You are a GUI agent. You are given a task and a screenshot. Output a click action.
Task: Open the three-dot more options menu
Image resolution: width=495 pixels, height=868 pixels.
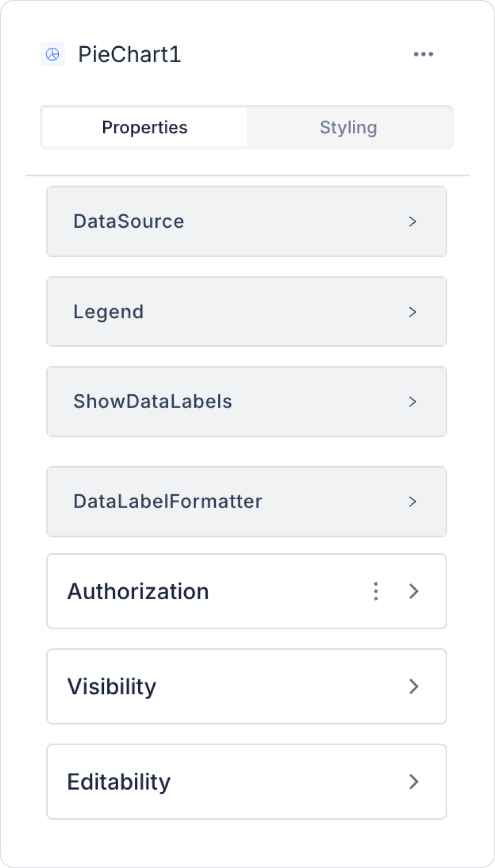pyautogui.click(x=423, y=54)
